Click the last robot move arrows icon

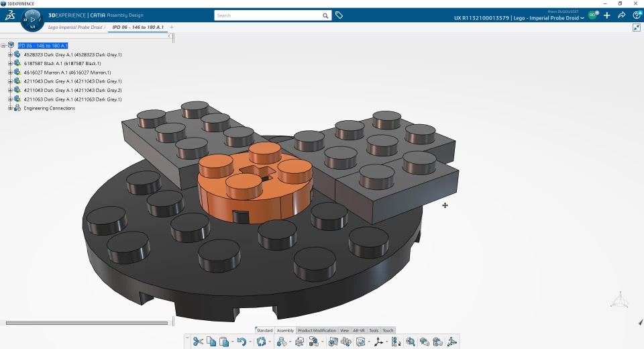coord(451,342)
